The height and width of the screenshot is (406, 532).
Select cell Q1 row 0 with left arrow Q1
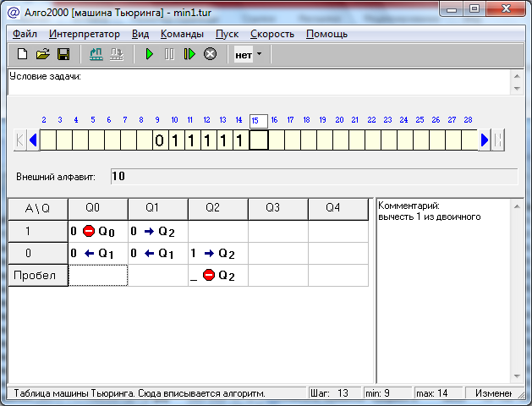[158, 254]
